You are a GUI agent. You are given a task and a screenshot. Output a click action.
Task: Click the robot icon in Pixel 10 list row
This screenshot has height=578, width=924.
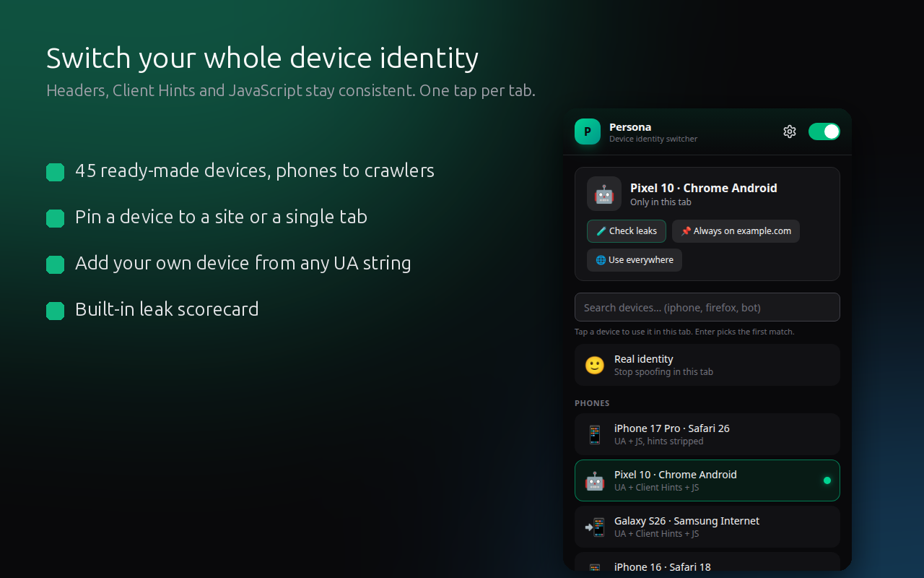pos(595,480)
